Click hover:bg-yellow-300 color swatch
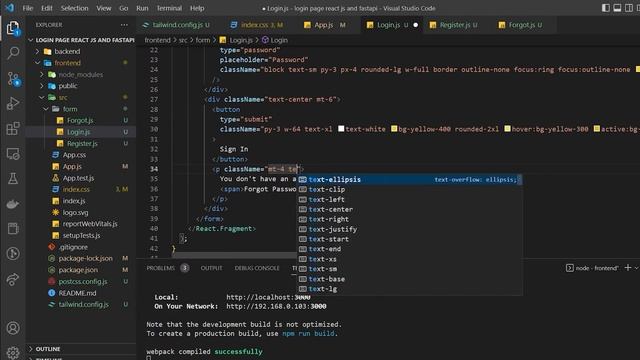Viewport: 640px width, 360px height. point(507,129)
